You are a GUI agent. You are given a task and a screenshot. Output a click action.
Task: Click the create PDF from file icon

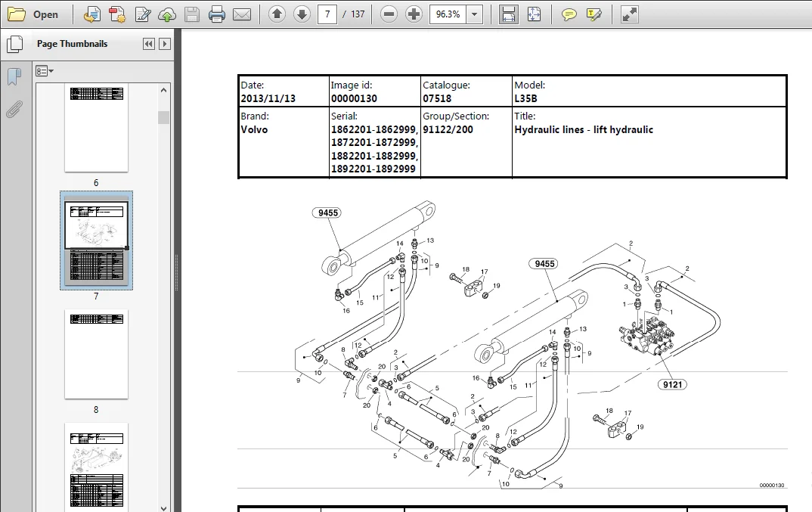pos(92,14)
